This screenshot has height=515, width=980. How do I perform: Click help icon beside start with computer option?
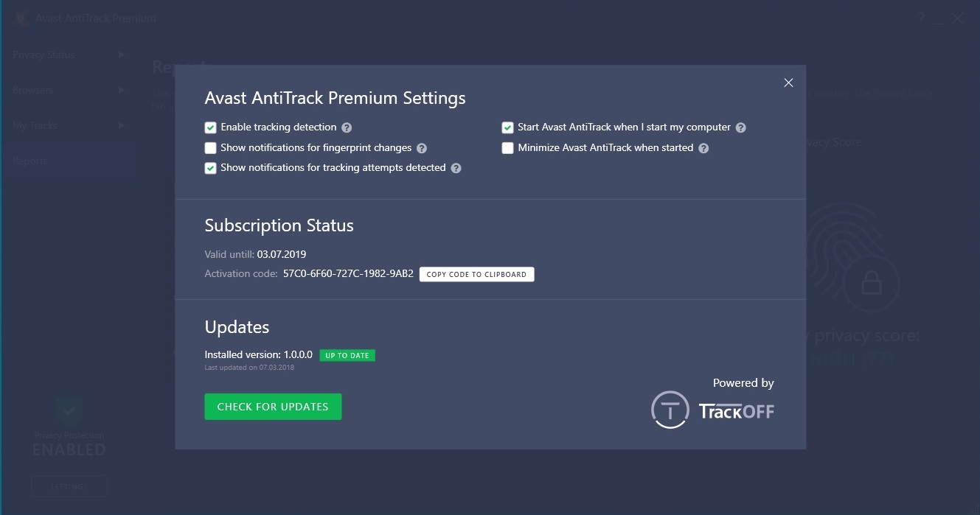pos(741,127)
